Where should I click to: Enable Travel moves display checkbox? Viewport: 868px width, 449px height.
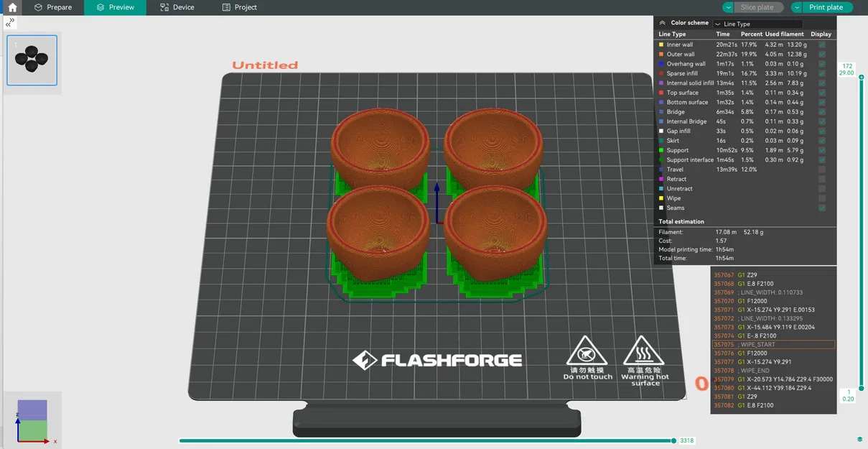coord(822,170)
